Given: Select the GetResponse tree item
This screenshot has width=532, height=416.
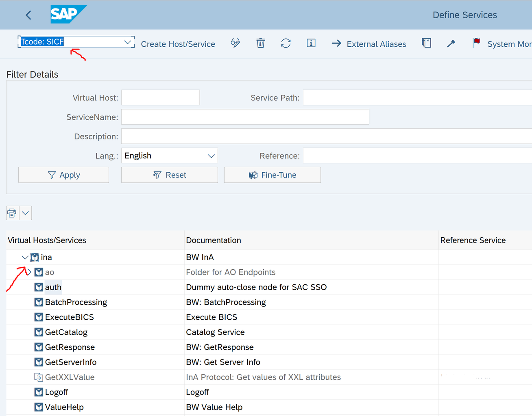Looking at the screenshot, I should (70, 347).
